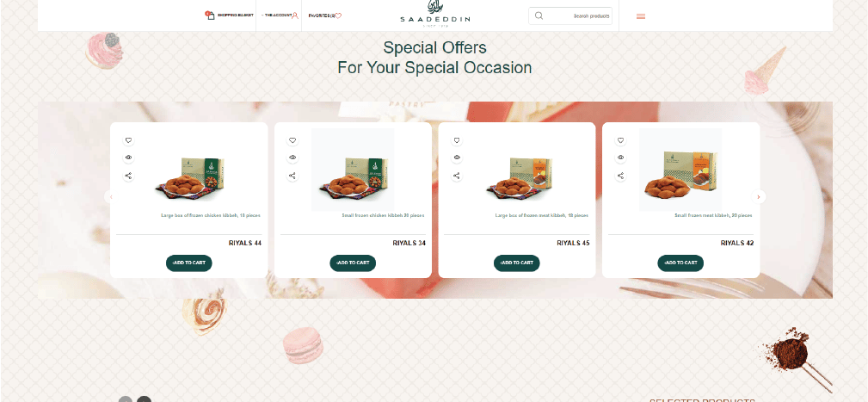Viewport: 868px width, 402px height.
Task: Click the search magnifier icon
Action: 539,15
